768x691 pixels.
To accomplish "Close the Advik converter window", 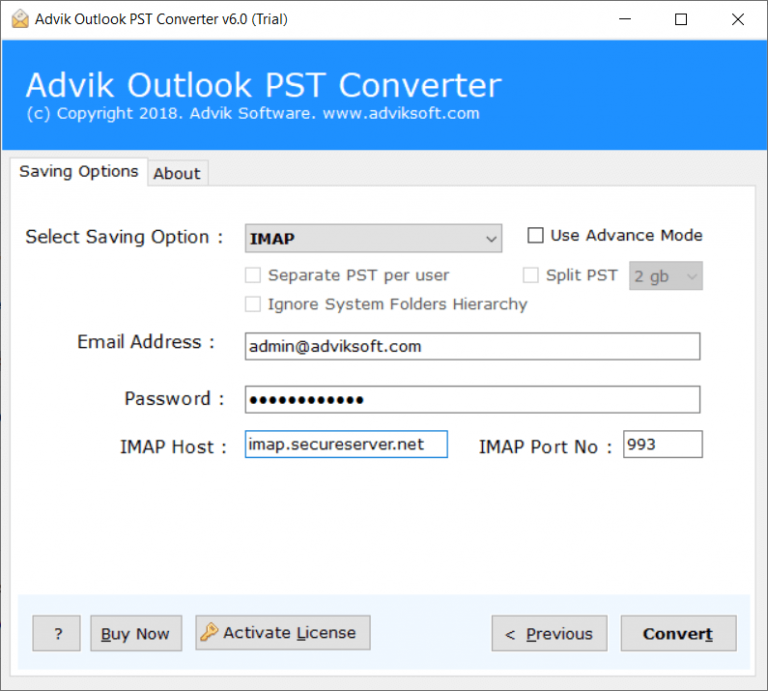I will [x=738, y=19].
